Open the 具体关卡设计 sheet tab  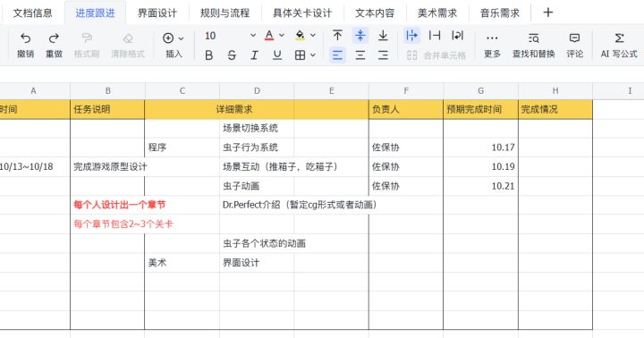302,13
